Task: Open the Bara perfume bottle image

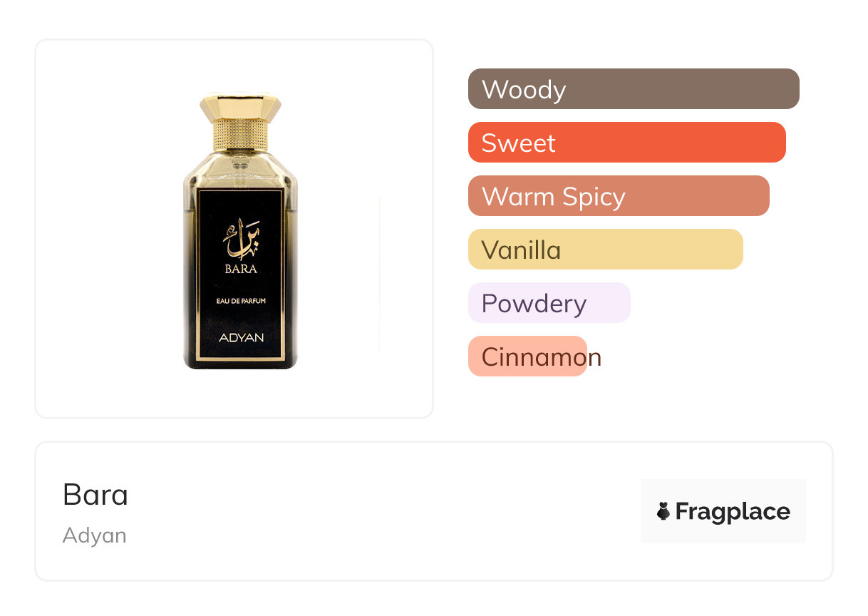Action: 240,230
